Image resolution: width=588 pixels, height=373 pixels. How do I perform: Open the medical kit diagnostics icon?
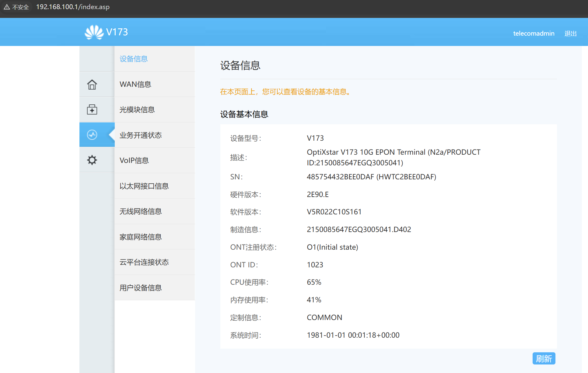pos(92,110)
